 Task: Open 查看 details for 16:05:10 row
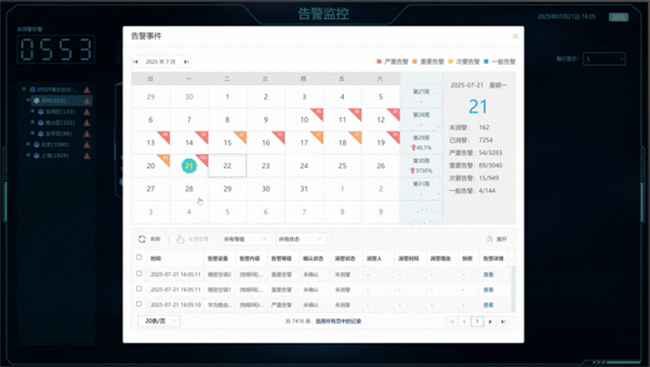point(488,305)
